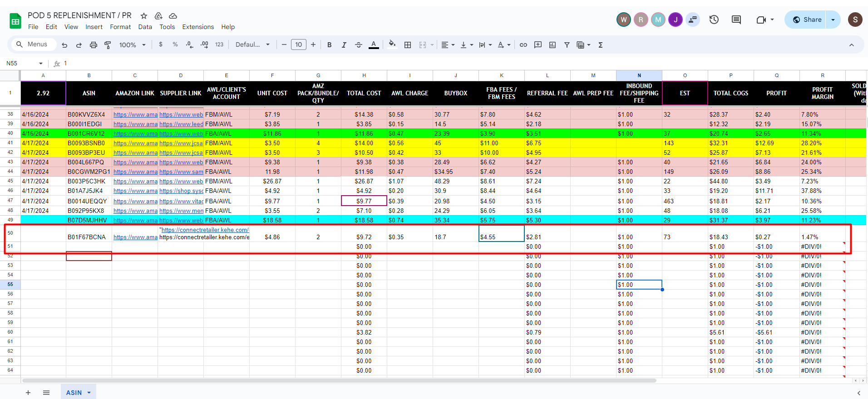Open version history clock icon
This screenshot has height=399, width=868.
click(714, 20)
